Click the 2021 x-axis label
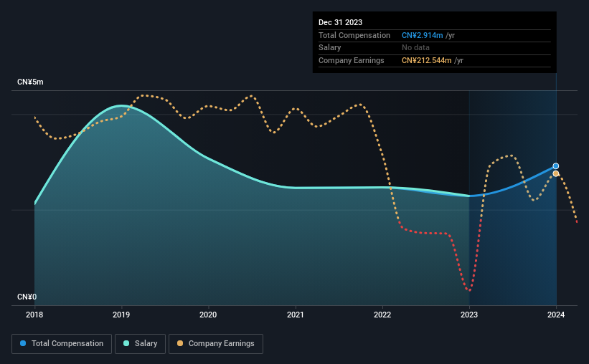Viewport: 589px width, 364px height. click(x=296, y=315)
